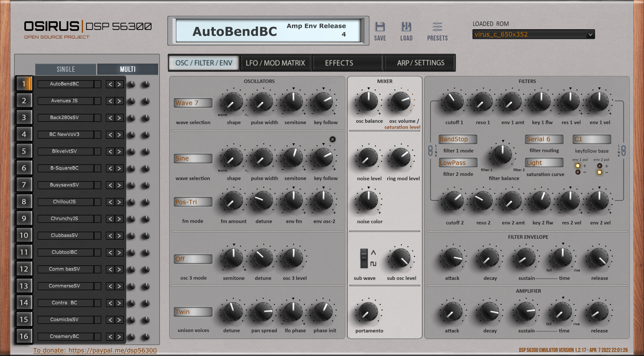Click the Load preset icon
The image size is (644, 356).
pyautogui.click(x=406, y=27)
